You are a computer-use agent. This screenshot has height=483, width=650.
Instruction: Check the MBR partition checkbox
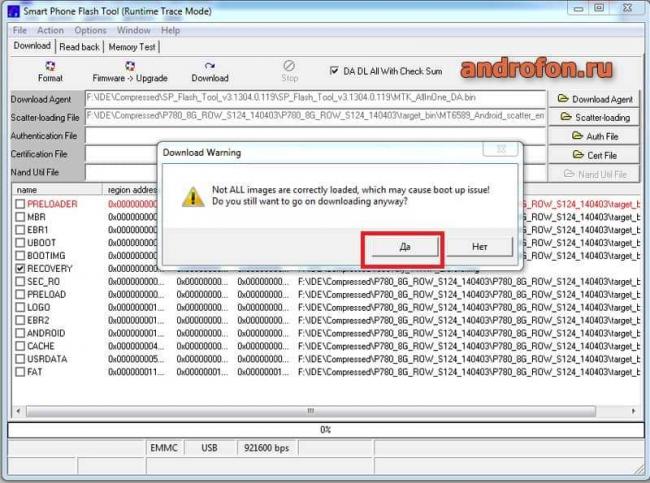[20, 217]
